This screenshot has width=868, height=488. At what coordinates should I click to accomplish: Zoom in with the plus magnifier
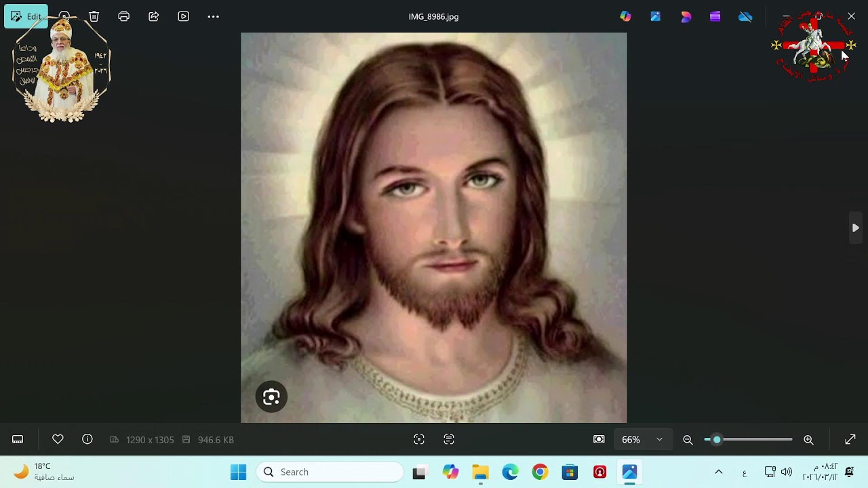pyautogui.click(x=808, y=440)
